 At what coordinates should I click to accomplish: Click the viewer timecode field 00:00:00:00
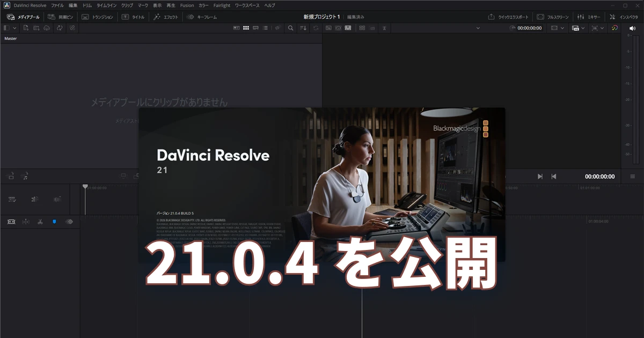point(529,28)
